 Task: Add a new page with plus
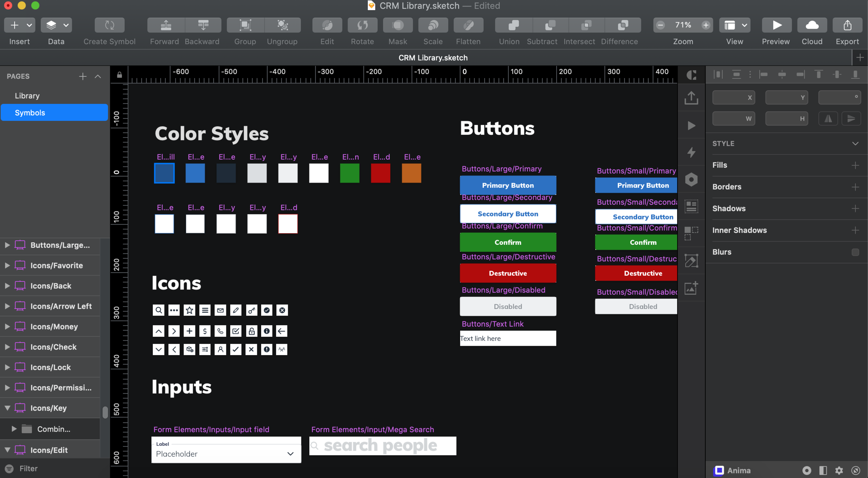(x=83, y=76)
